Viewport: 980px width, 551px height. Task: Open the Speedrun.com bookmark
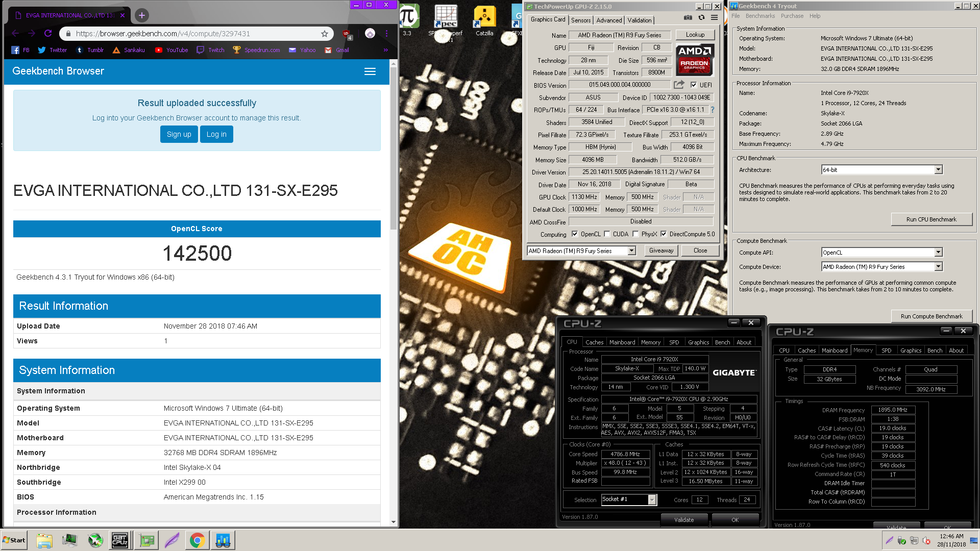coord(256,50)
